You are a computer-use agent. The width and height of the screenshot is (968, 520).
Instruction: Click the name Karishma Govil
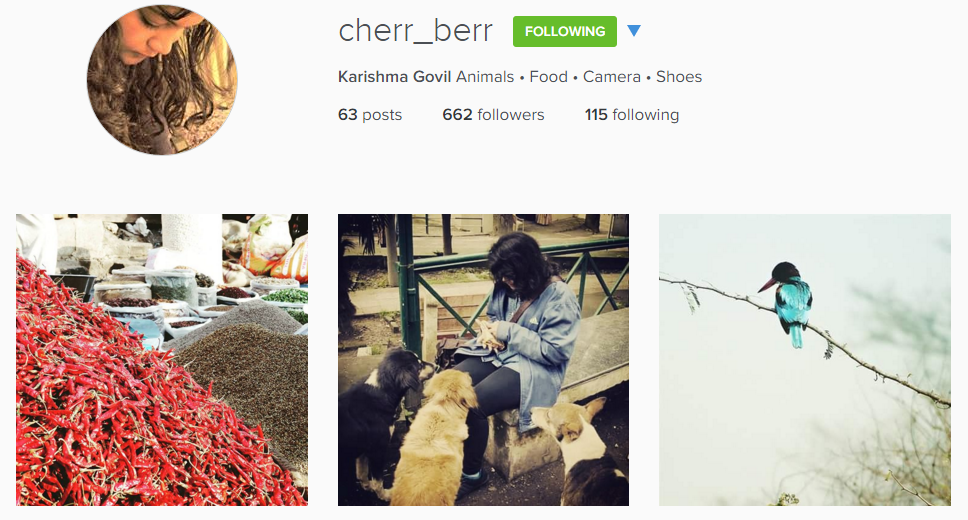point(394,77)
